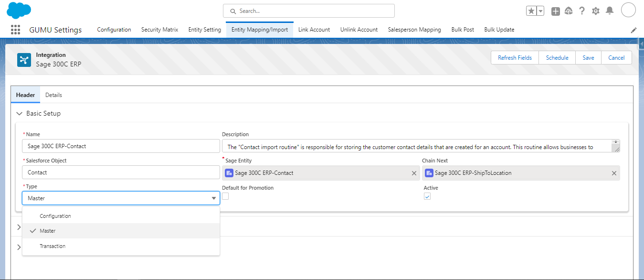Click the Cancel button
Image resolution: width=644 pixels, height=280 pixels.
point(616,58)
